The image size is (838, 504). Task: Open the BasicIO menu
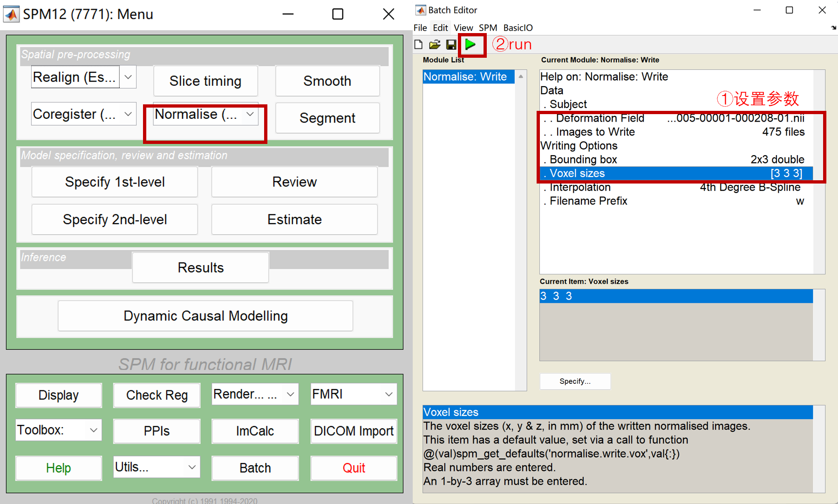tap(518, 28)
